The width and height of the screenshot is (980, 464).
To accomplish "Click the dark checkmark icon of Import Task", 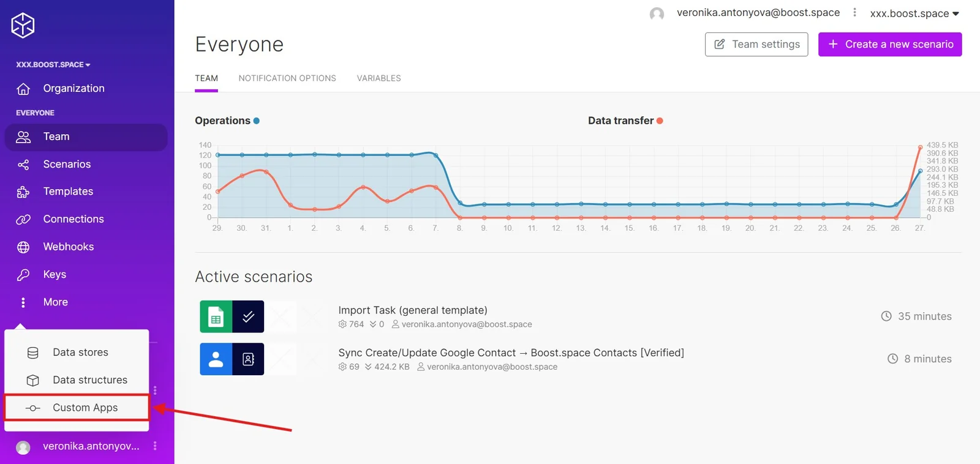I will click(x=248, y=316).
